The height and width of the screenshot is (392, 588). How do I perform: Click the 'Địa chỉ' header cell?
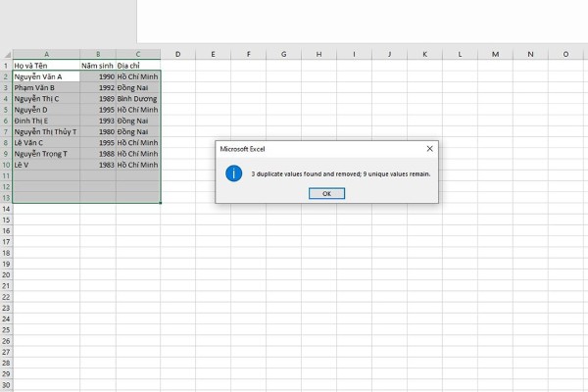138,65
